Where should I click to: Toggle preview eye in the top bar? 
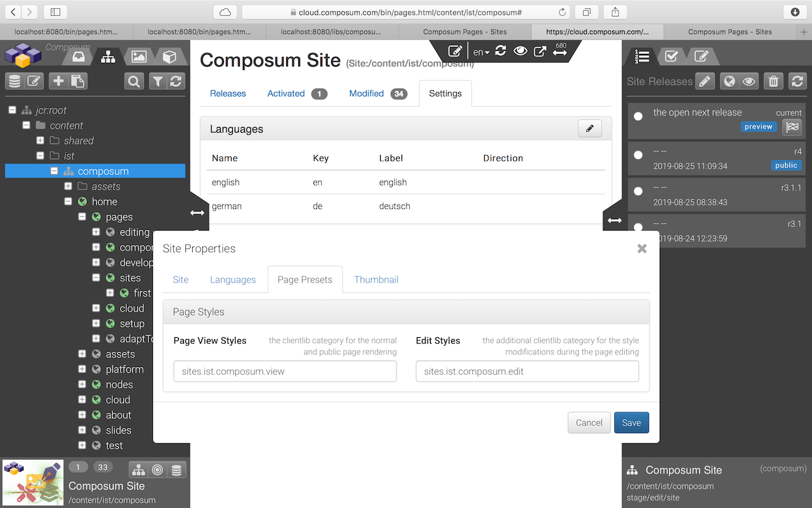coord(520,51)
